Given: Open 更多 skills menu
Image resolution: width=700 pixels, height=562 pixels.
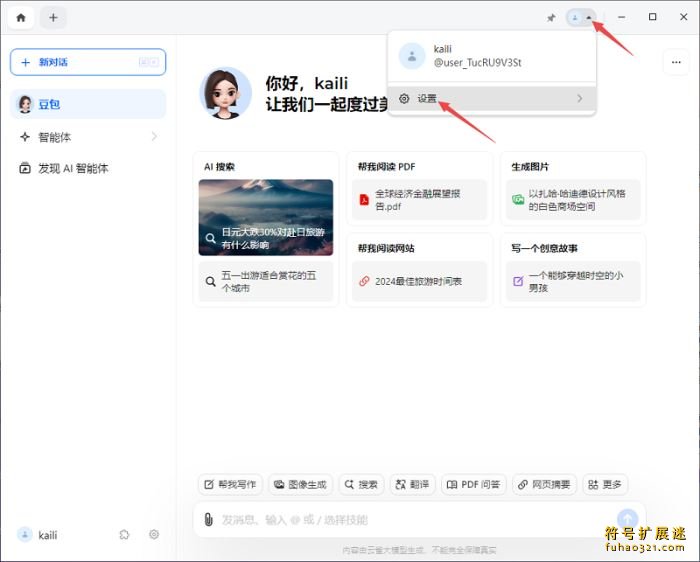Looking at the screenshot, I should coord(605,484).
